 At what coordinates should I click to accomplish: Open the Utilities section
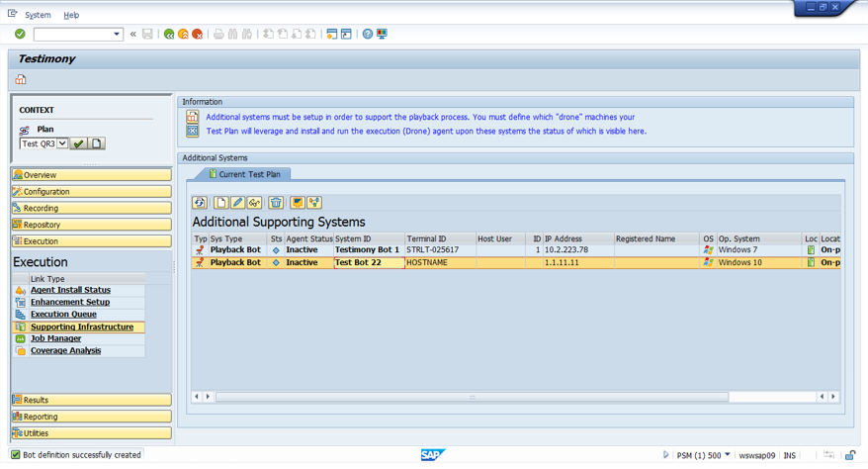click(91, 433)
